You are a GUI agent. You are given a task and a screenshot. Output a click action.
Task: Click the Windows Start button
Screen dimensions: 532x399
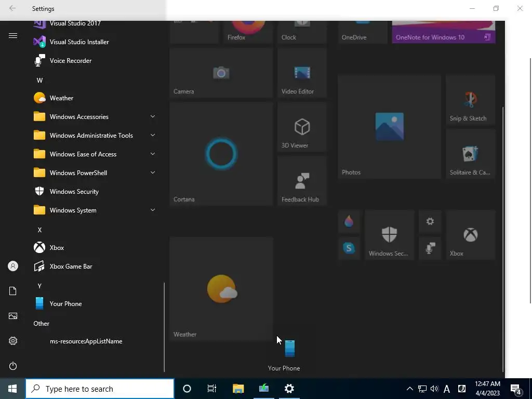(x=12, y=389)
